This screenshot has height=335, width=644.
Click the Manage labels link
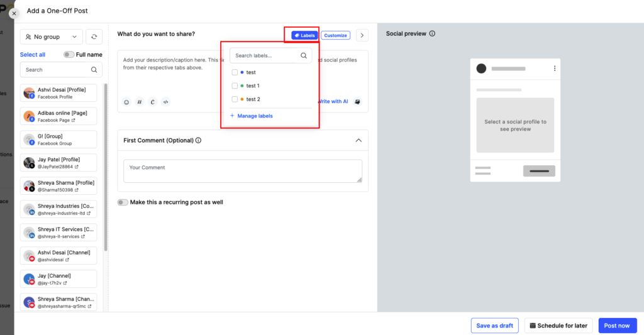pyautogui.click(x=252, y=116)
